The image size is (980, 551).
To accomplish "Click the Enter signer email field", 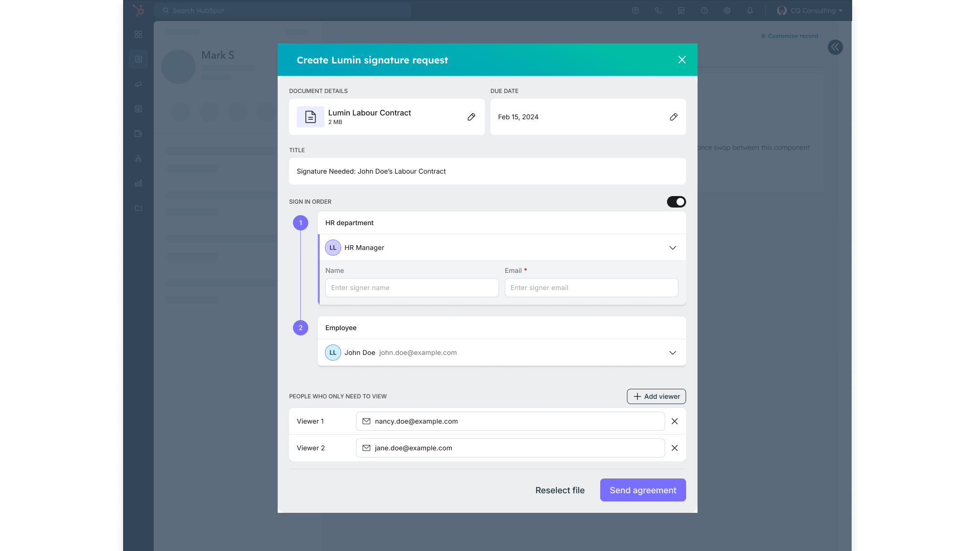I will click(591, 288).
